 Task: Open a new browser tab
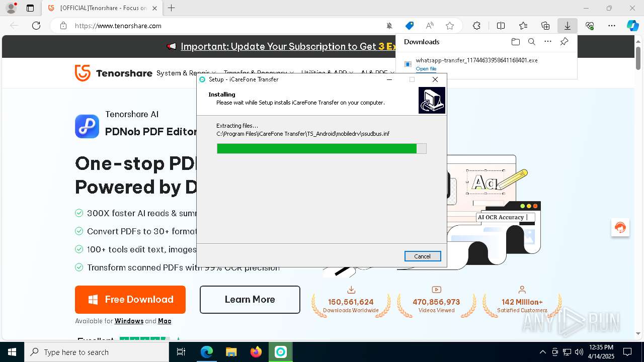pos(172,8)
